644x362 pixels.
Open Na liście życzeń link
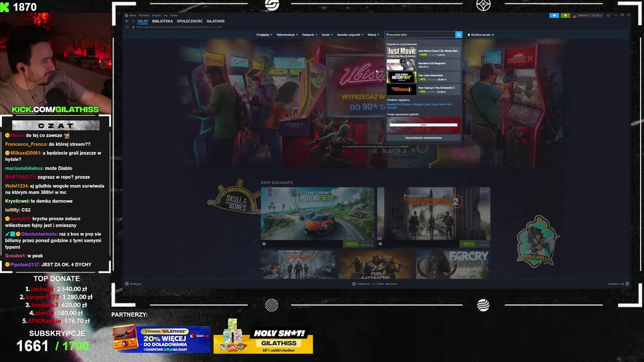(x=482, y=35)
